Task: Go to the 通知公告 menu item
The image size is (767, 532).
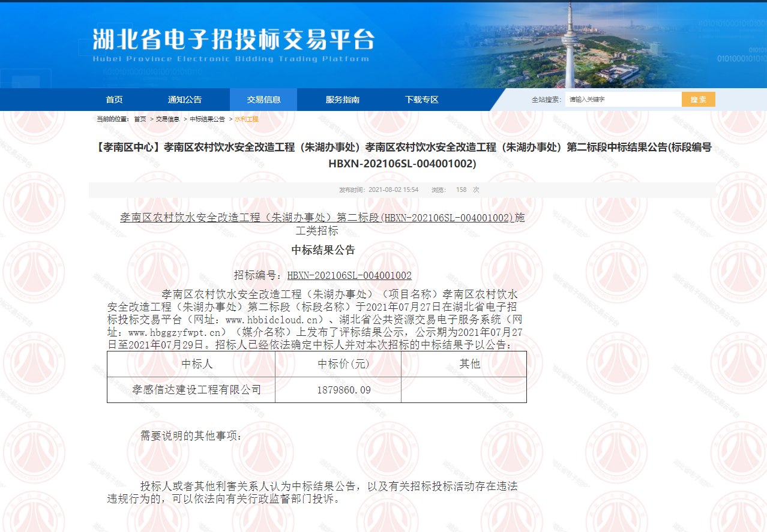Action: [x=185, y=100]
